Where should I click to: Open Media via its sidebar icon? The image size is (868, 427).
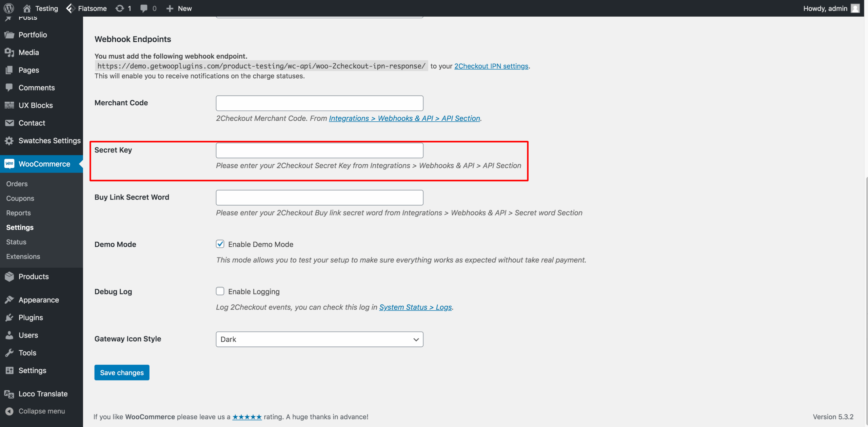pyautogui.click(x=9, y=52)
